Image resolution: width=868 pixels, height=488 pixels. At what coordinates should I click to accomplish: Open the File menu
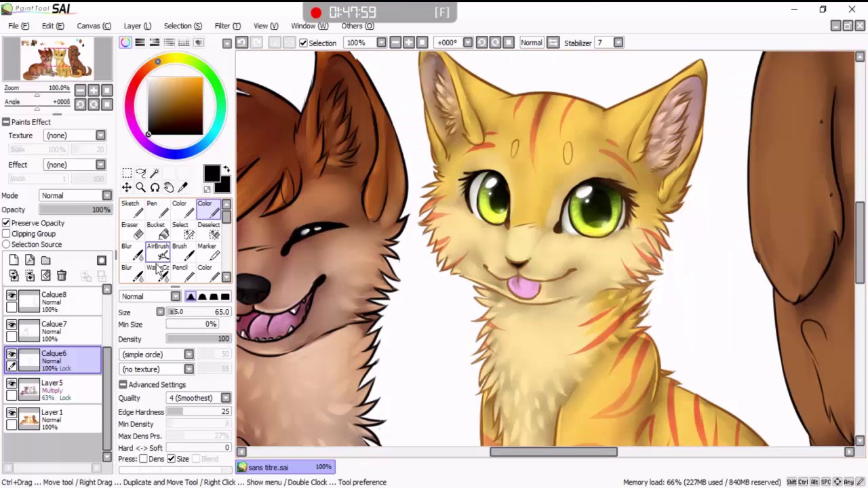(x=18, y=26)
